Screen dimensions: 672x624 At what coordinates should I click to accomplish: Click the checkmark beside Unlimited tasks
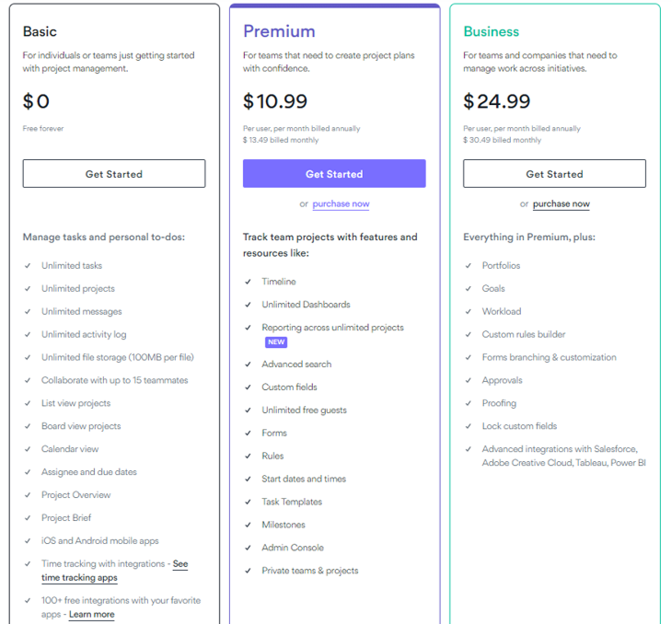pyautogui.click(x=28, y=266)
